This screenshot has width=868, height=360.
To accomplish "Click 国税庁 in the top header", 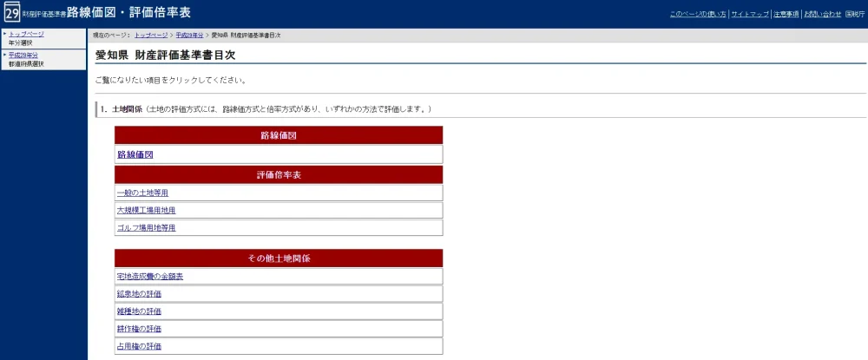I will click(854, 15).
